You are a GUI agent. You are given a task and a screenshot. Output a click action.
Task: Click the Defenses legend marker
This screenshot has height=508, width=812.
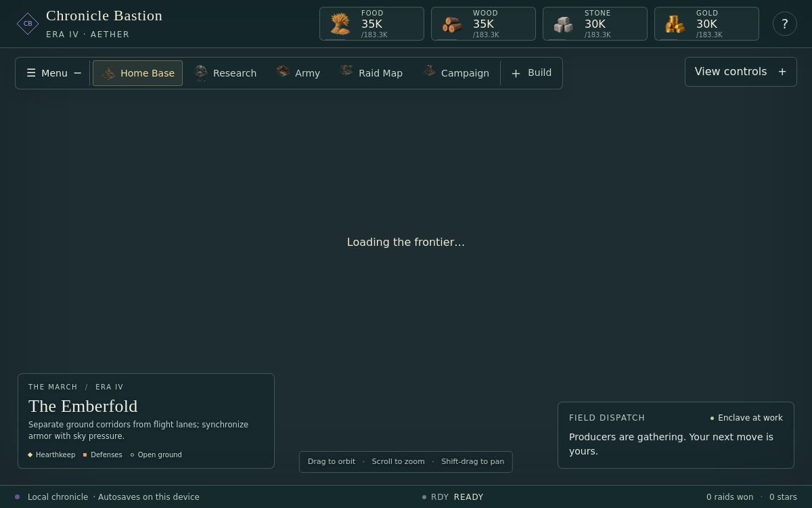(x=85, y=455)
